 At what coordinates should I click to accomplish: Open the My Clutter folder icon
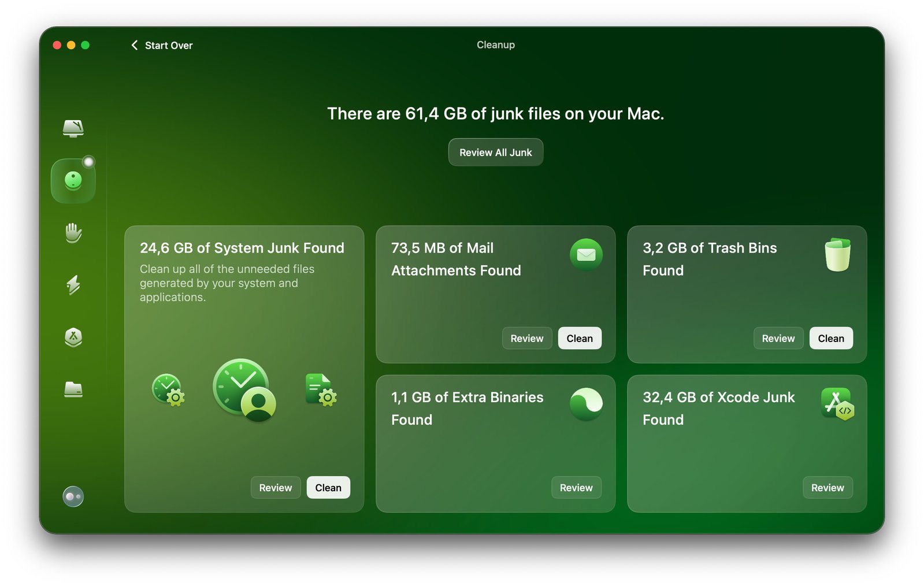coord(73,390)
